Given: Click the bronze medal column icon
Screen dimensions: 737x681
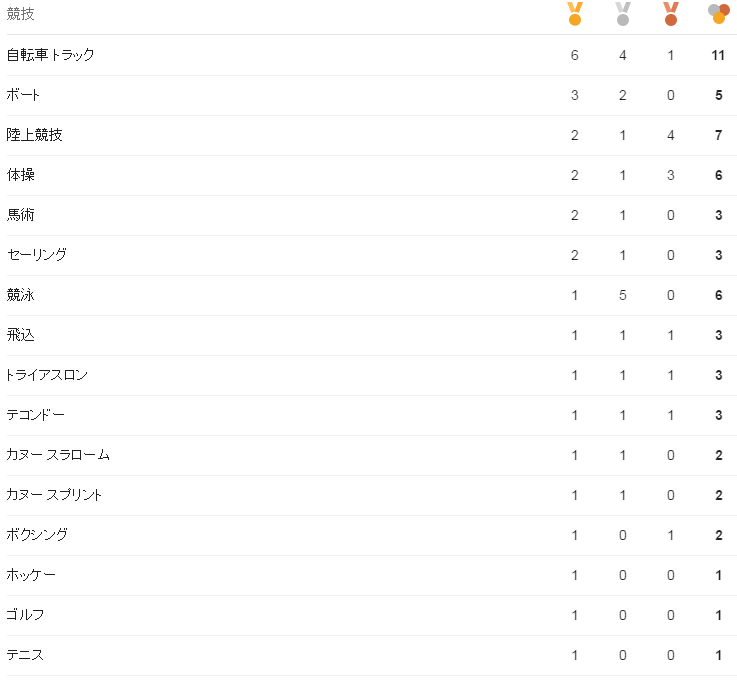Looking at the screenshot, I should (x=670, y=14).
